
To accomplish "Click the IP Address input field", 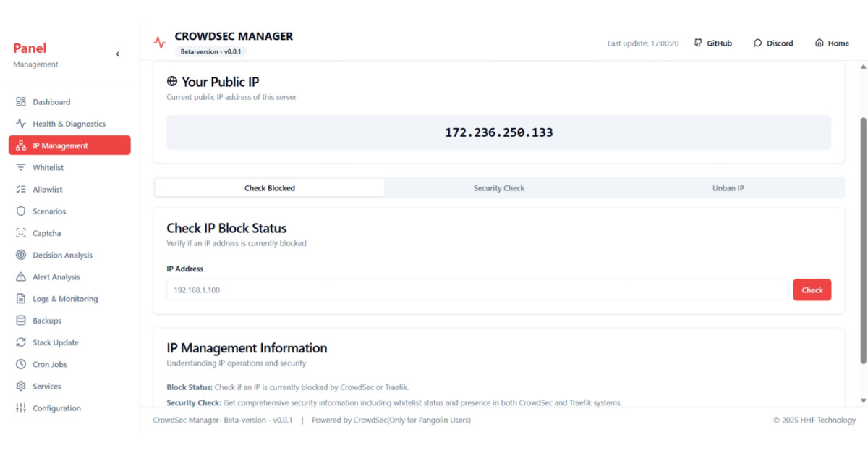I will click(477, 290).
